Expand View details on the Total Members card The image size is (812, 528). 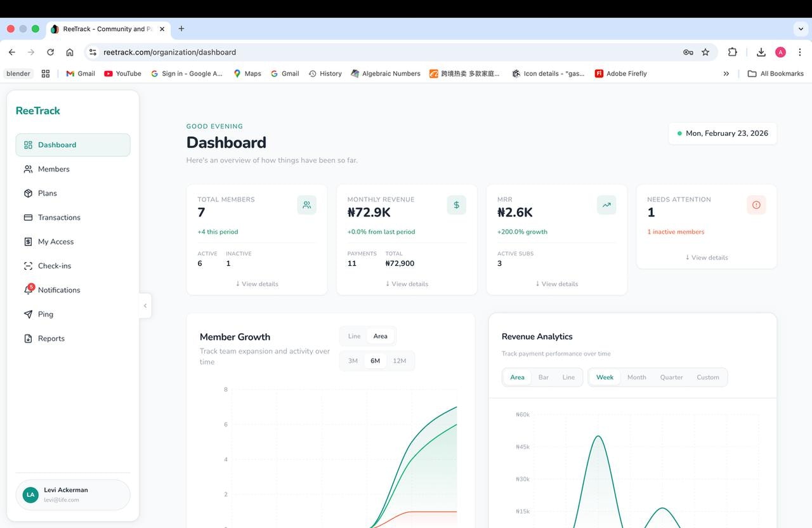pyautogui.click(x=256, y=284)
